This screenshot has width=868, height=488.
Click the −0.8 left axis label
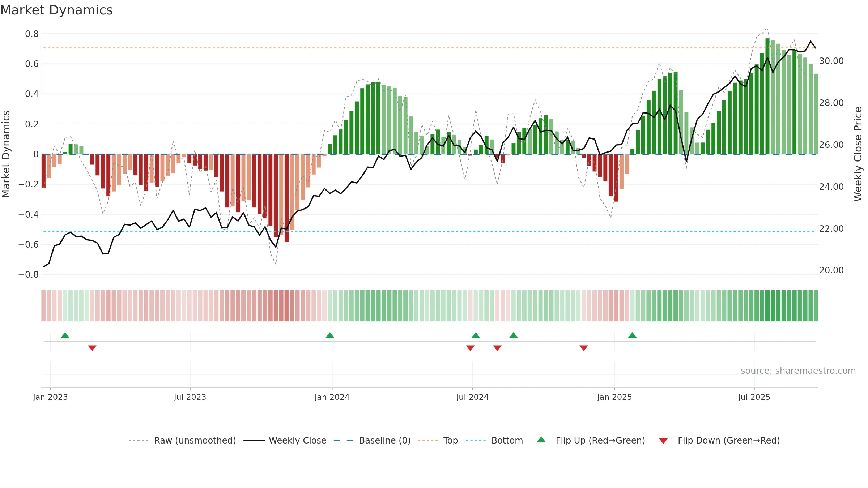click(29, 275)
